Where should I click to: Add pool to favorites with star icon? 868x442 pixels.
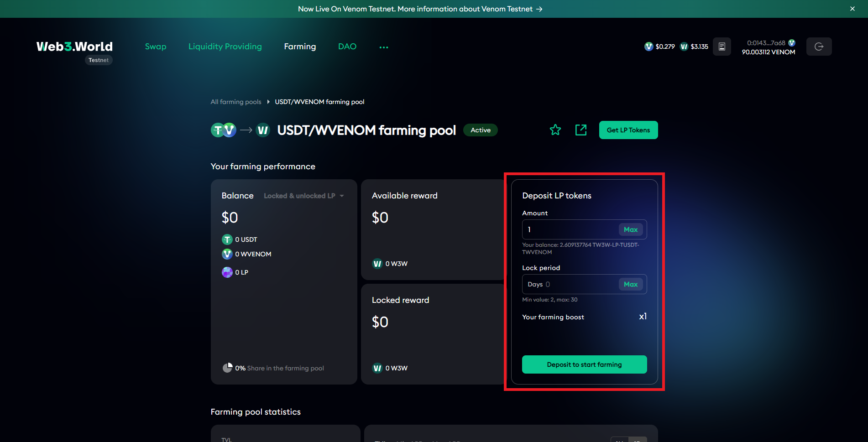555,130
